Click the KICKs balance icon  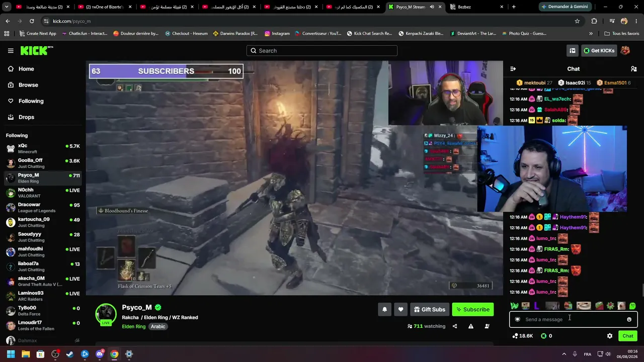[x=543, y=336]
